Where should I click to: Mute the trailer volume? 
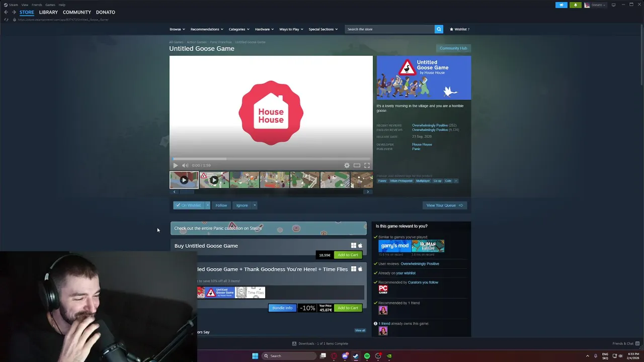point(185,165)
